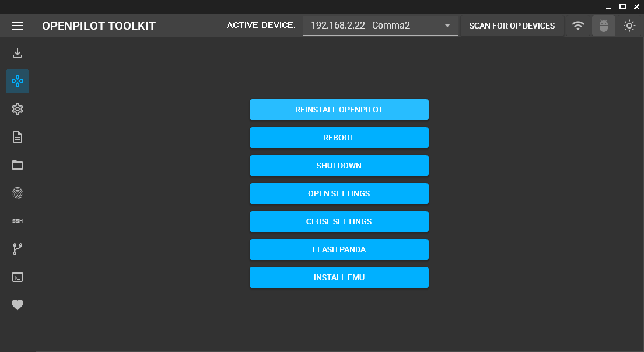The height and width of the screenshot is (352, 644).
Task: Click the Open Settings button
Action: pos(339,193)
